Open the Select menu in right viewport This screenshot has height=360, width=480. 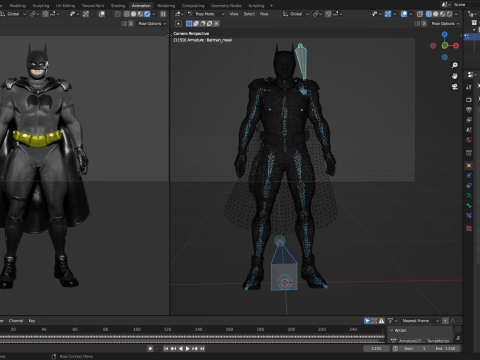click(x=249, y=14)
